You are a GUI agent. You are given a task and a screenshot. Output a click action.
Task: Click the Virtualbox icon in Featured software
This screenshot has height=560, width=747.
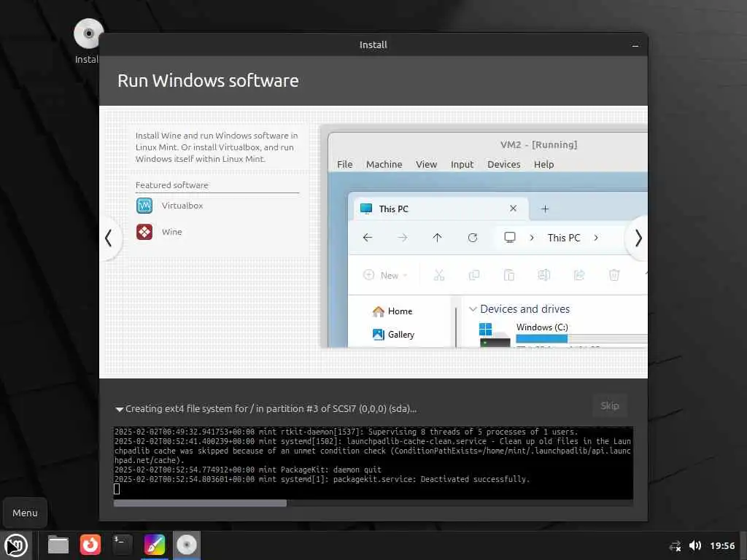(x=144, y=206)
